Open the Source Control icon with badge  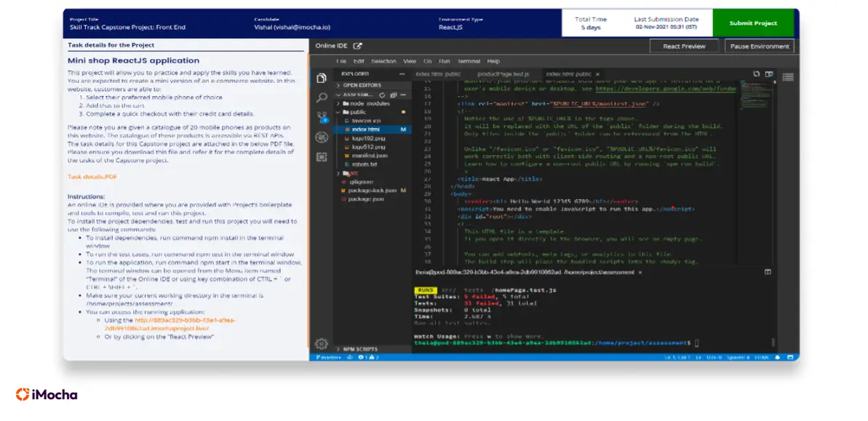(x=322, y=117)
